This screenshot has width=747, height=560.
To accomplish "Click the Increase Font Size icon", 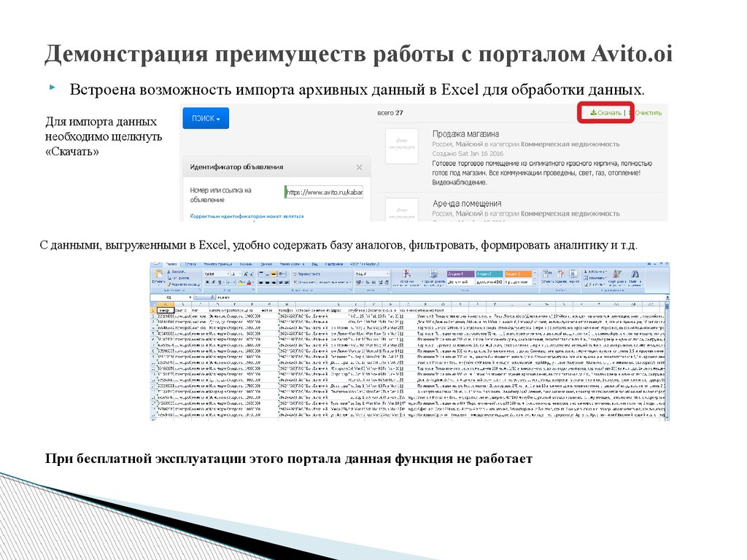I will click(x=247, y=274).
